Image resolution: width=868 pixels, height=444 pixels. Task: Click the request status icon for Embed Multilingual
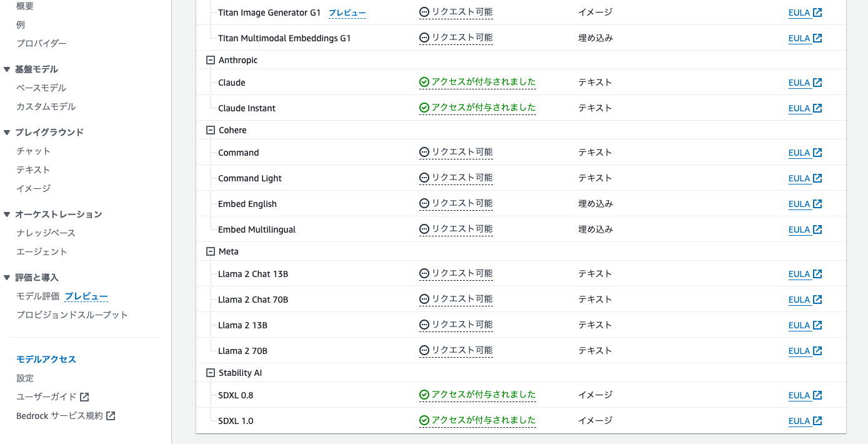tap(424, 230)
